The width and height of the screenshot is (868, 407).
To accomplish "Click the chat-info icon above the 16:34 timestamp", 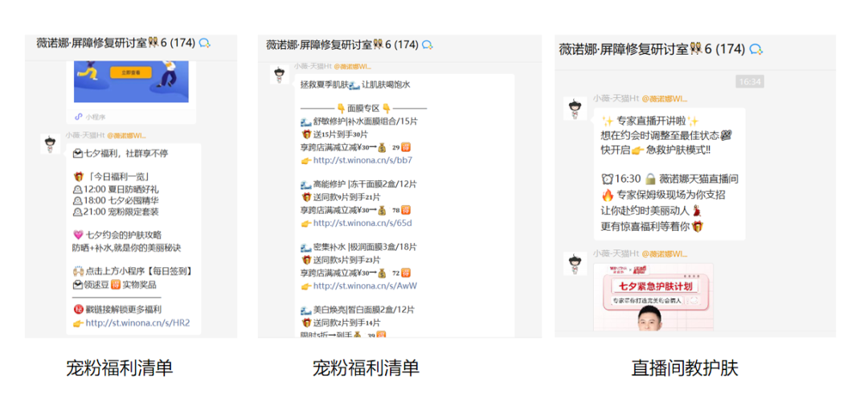I will tap(756, 49).
